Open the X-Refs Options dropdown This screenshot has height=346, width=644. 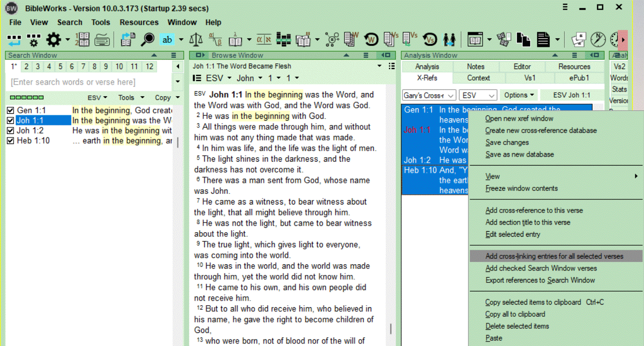[519, 95]
